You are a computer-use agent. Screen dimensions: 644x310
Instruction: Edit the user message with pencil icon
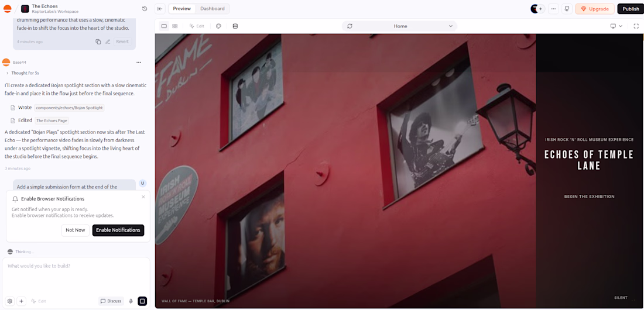tap(108, 42)
